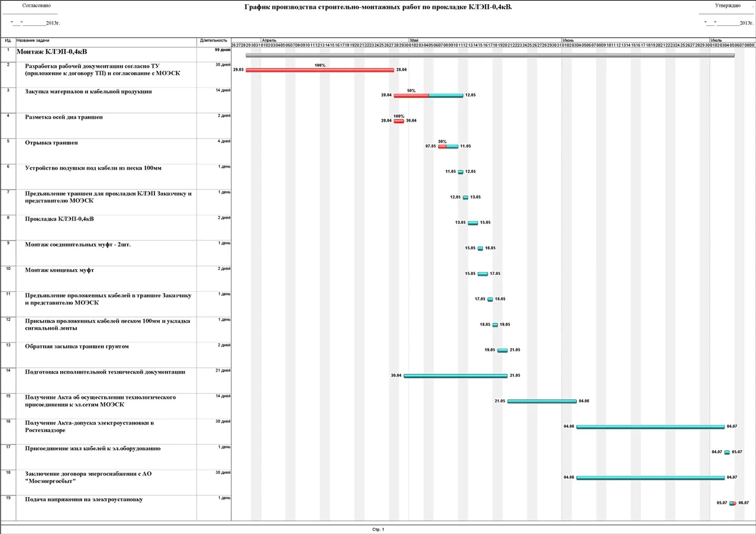Click the 99 дней duration cell
The width and height of the screenshot is (756, 534).
pos(222,50)
